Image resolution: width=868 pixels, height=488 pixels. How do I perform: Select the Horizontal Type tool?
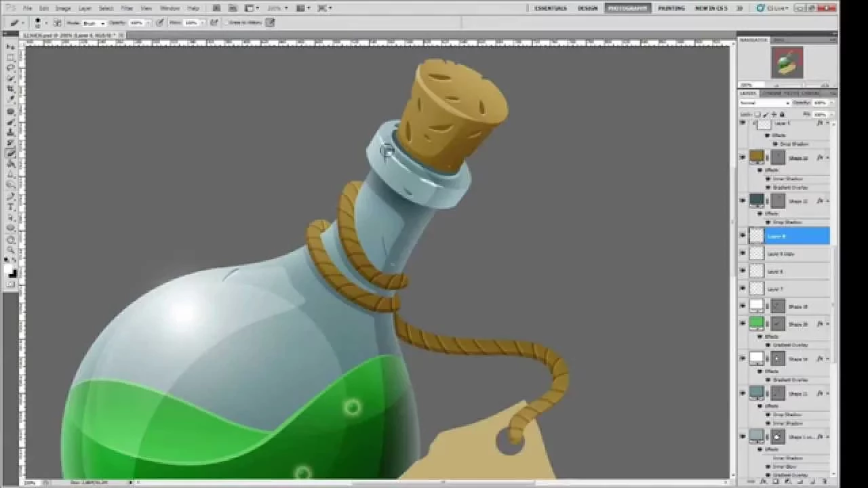coord(10,207)
